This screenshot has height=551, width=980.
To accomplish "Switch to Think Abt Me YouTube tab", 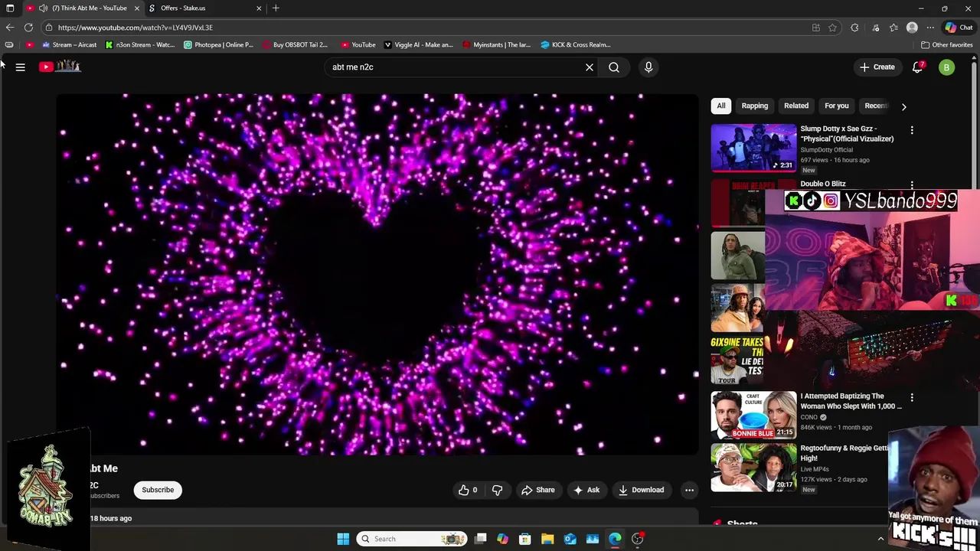I will [x=83, y=8].
